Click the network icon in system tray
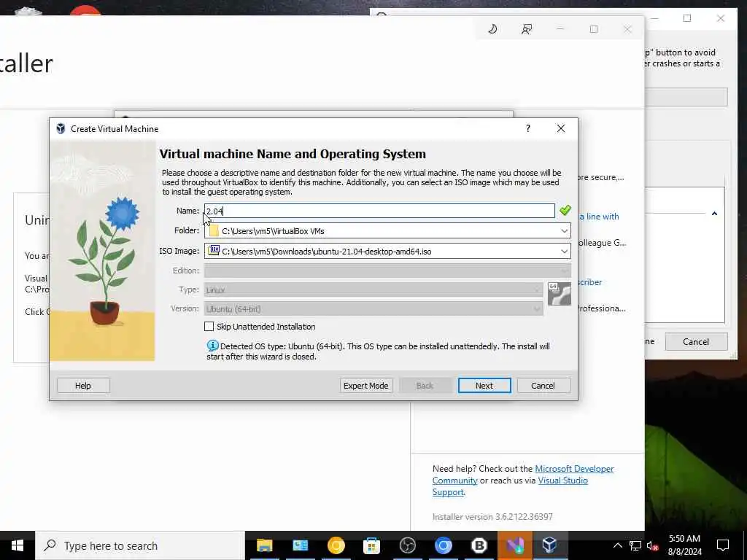The image size is (747, 560). point(635,545)
